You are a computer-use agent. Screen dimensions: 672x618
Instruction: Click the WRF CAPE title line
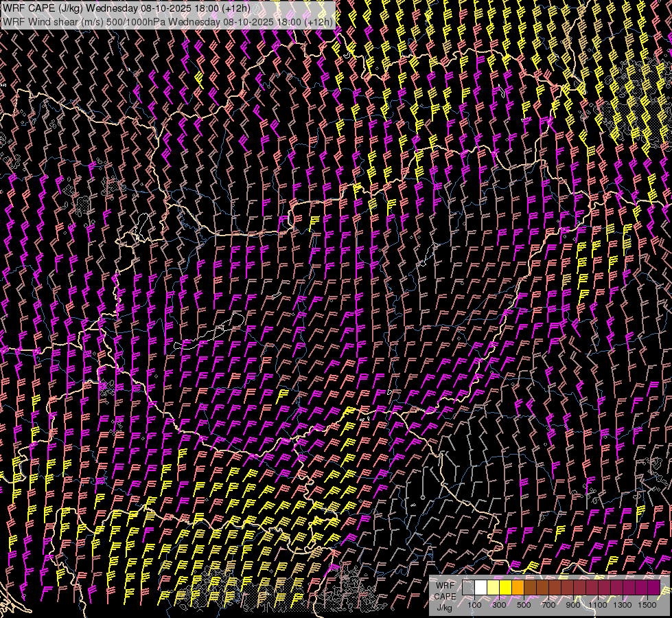point(126,8)
